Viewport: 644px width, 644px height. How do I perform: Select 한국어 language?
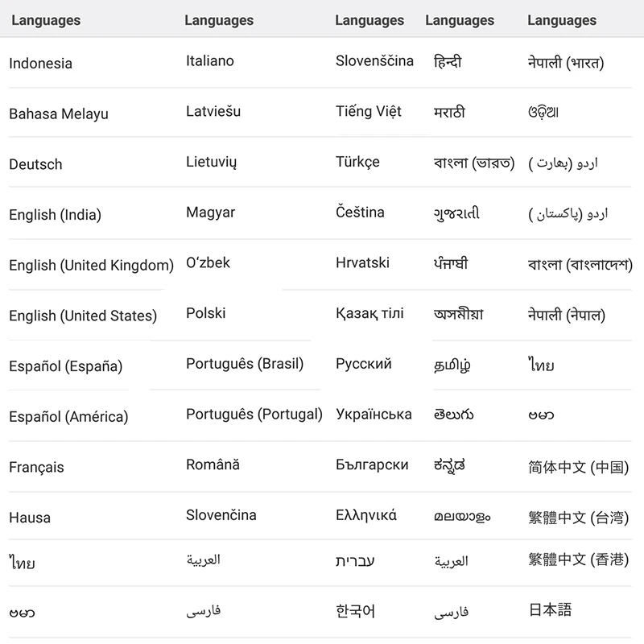pyautogui.click(x=355, y=611)
